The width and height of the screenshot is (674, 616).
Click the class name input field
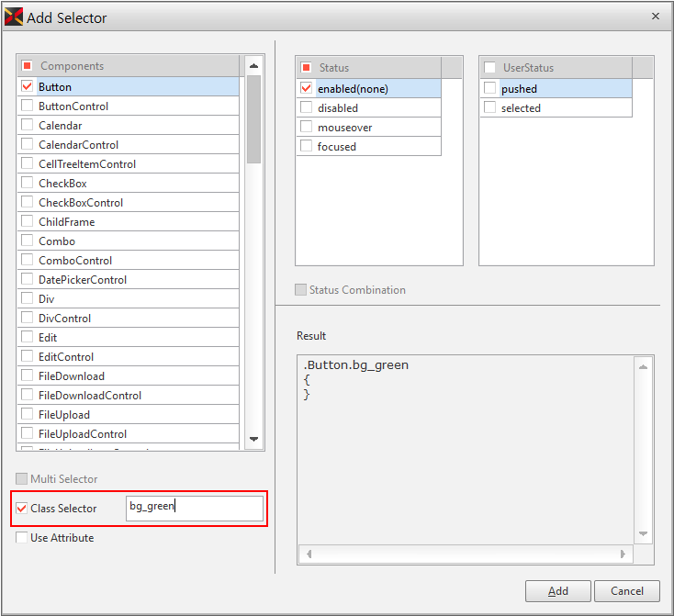coord(194,507)
